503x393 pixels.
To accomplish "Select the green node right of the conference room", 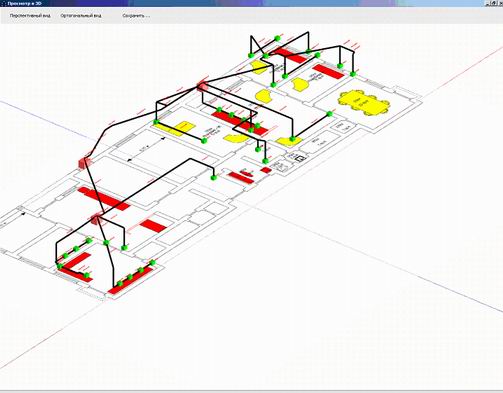I will [x=330, y=114].
